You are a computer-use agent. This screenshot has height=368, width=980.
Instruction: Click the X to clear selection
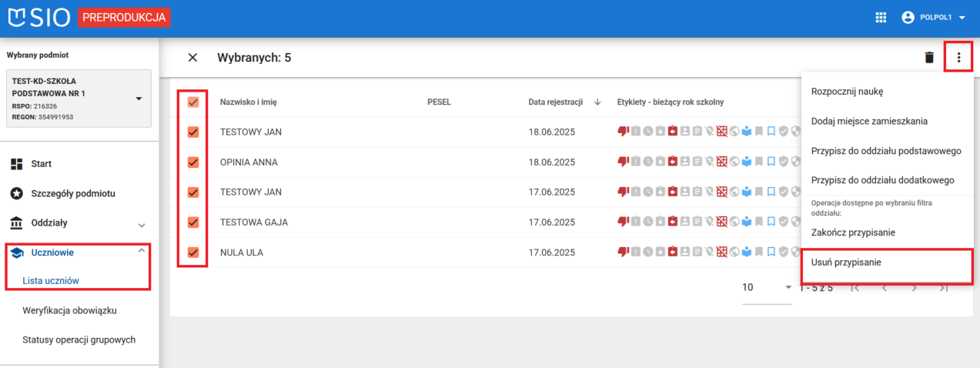(192, 58)
